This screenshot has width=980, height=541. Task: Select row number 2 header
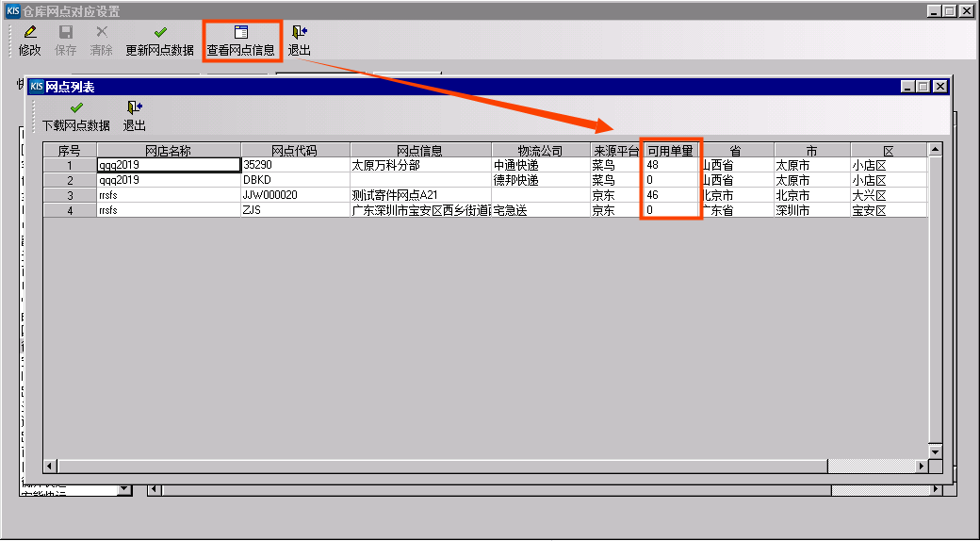(x=70, y=180)
